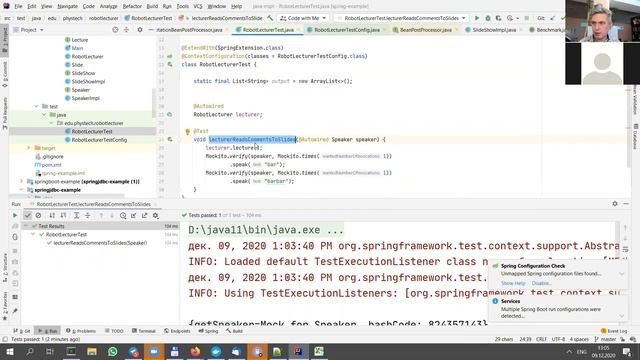Click Show Help link in Spring Configuration notification
Image resolution: width=640 pixels, height=360 pixels.
point(513,283)
